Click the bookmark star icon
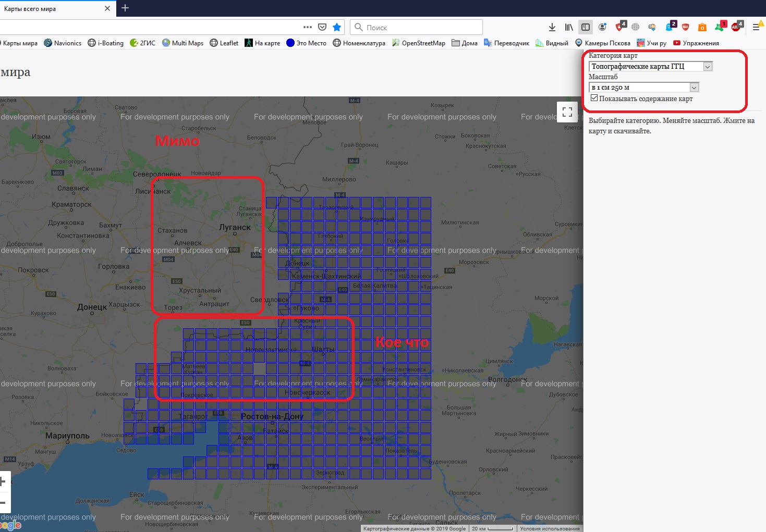 (337, 27)
